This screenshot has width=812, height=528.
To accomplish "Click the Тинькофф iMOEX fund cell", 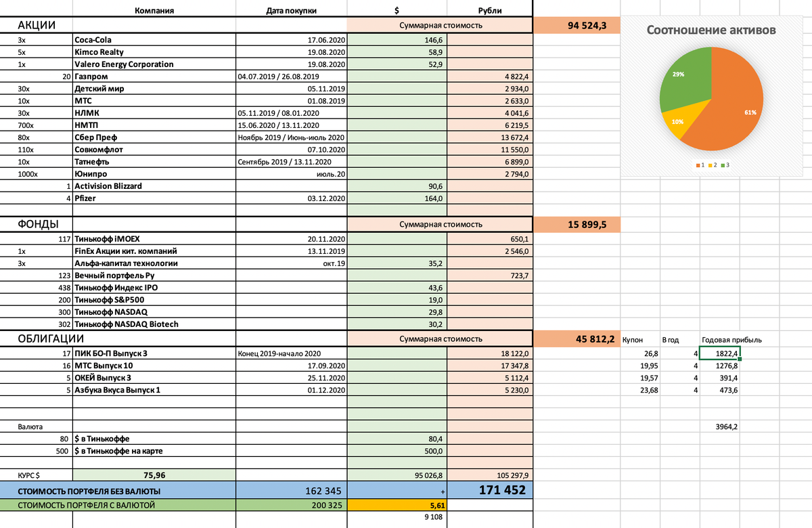I will [154, 239].
